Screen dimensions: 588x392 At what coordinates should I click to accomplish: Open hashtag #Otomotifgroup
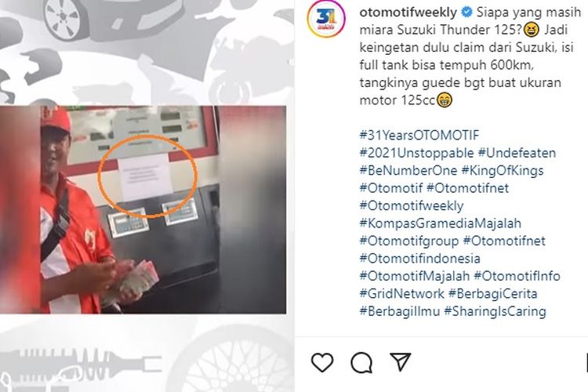click(x=409, y=241)
